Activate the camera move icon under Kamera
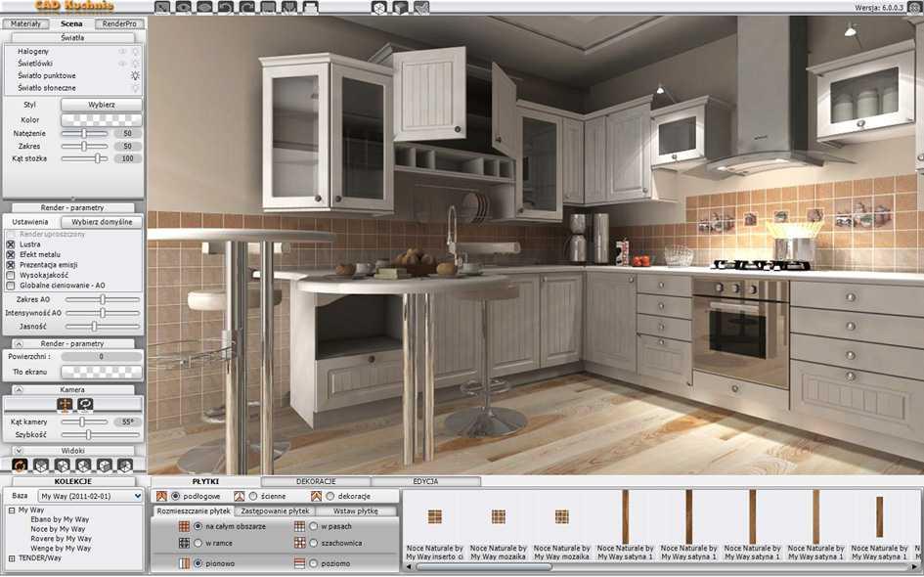924x577 pixels. (65, 404)
